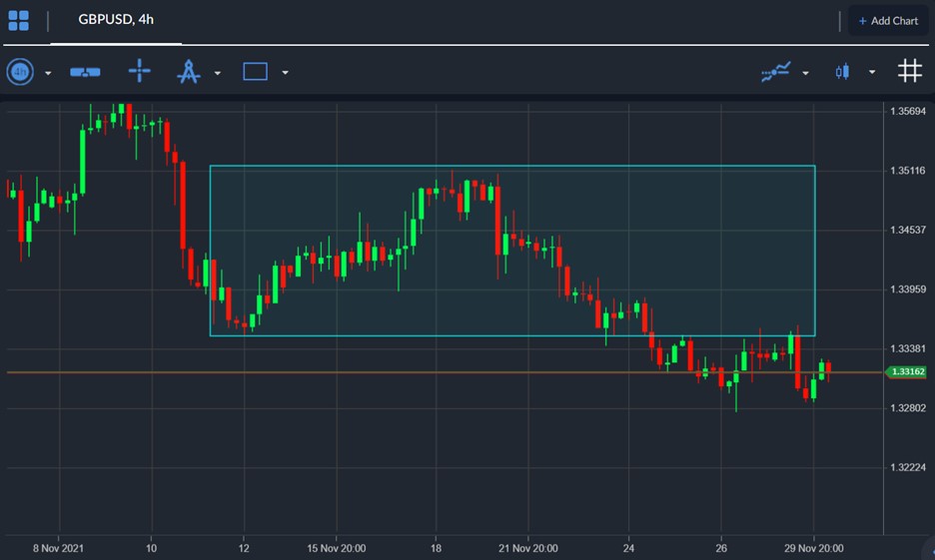This screenshot has width=935, height=560.
Task: Click the 24 date label on axis
Action: click(628, 548)
